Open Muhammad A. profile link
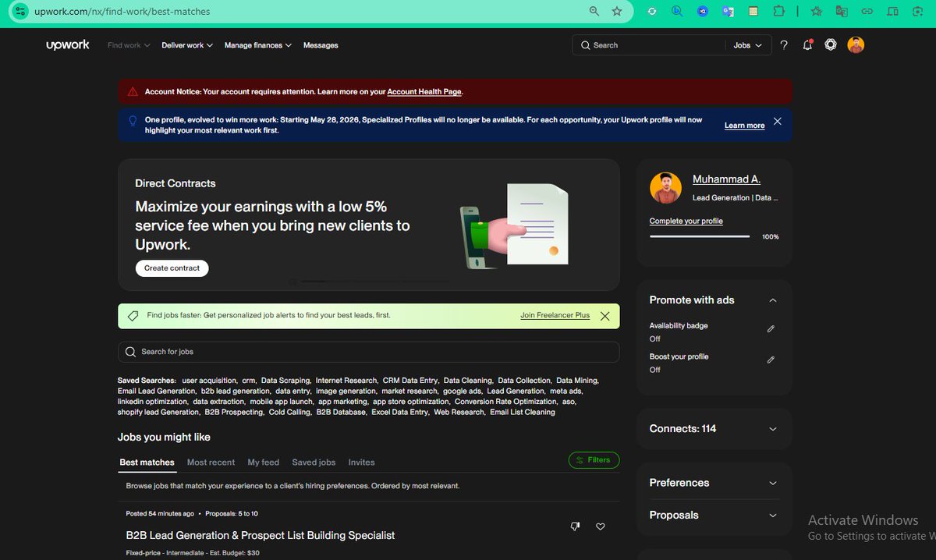The image size is (936, 560). (x=726, y=179)
